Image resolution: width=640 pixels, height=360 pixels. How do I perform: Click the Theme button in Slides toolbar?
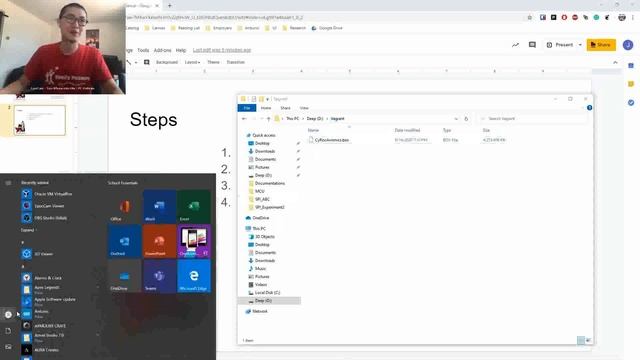tap(213, 62)
